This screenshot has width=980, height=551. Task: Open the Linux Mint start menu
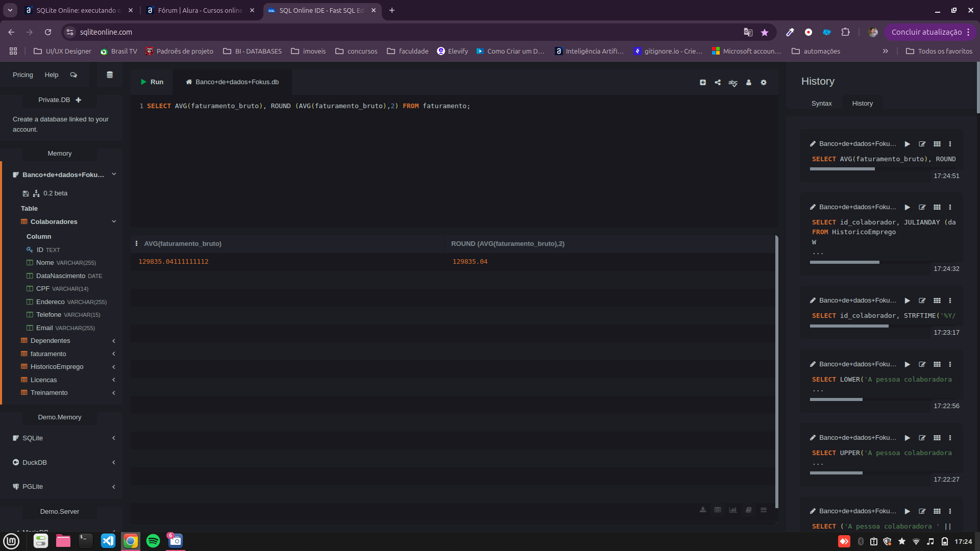[x=11, y=541]
